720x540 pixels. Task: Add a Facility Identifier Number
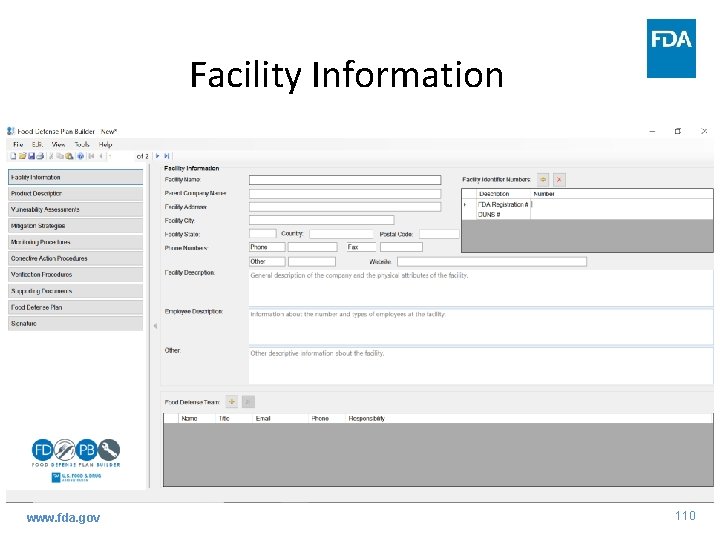coord(543,180)
